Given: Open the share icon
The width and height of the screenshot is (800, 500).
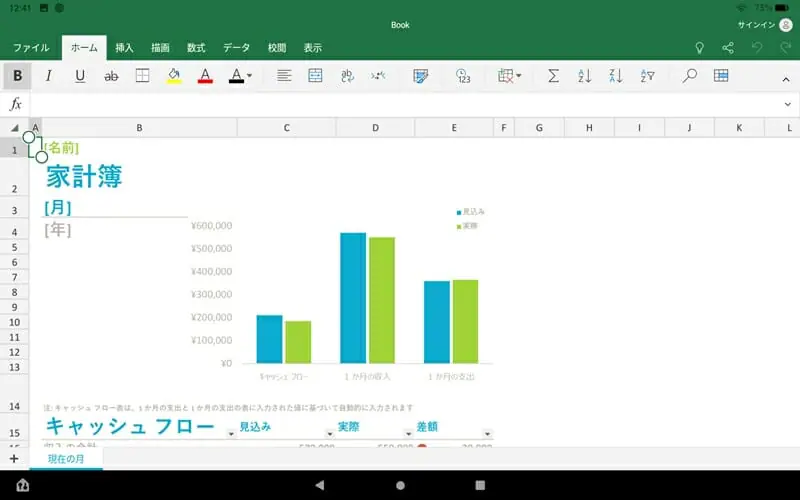Looking at the screenshot, I should (x=728, y=47).
